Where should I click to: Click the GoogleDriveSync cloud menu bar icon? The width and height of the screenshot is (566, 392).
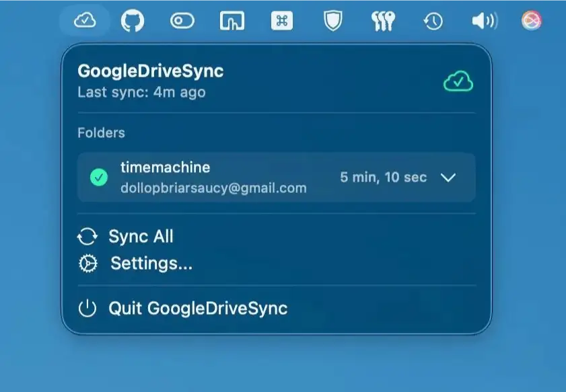pos(84,21)
